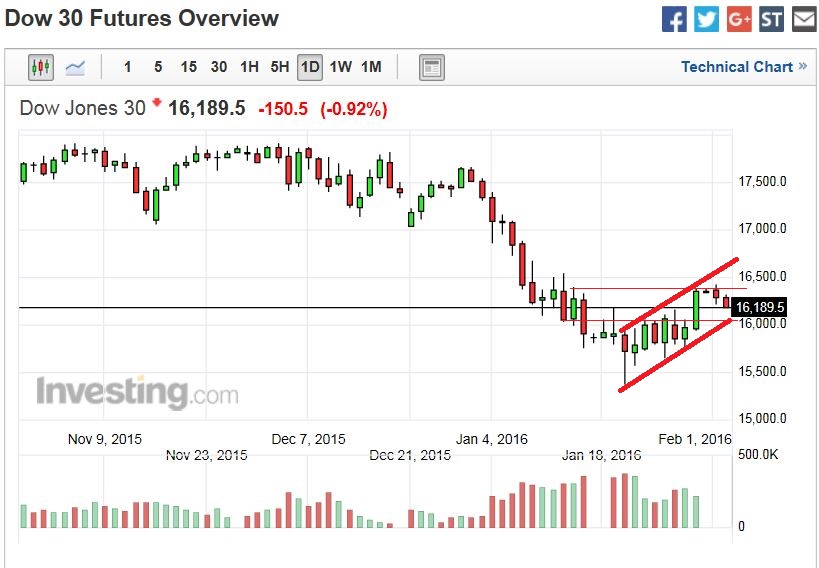This screenshot has height=568, width=819.
Task: Choose the 1D daily interval
Action: (x=310, y=68)
